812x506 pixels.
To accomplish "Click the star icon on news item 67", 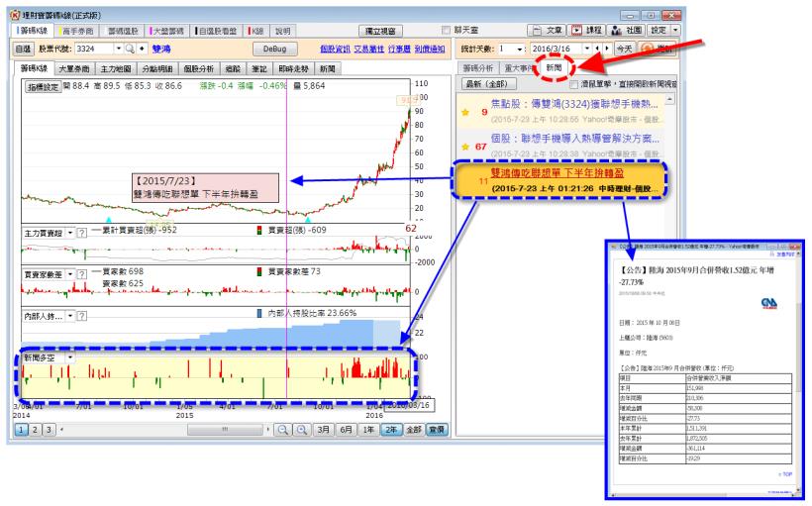I will point(465,147).
